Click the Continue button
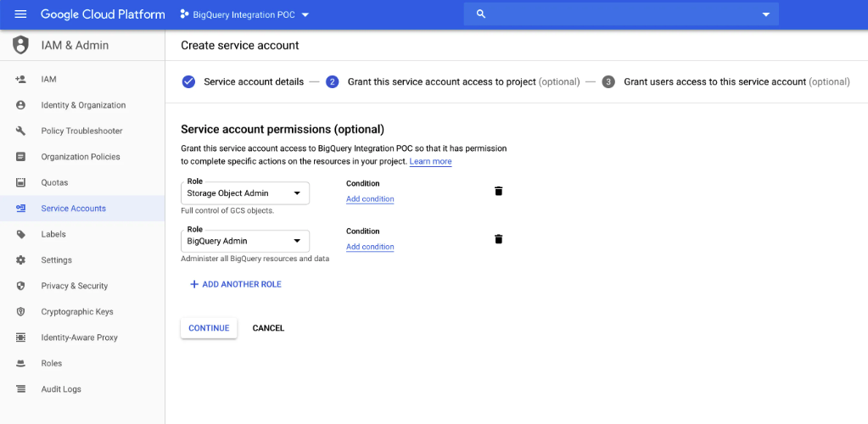The width and height of the screenshot is (868, 424). pyautogui.click(x=209, y=328)
